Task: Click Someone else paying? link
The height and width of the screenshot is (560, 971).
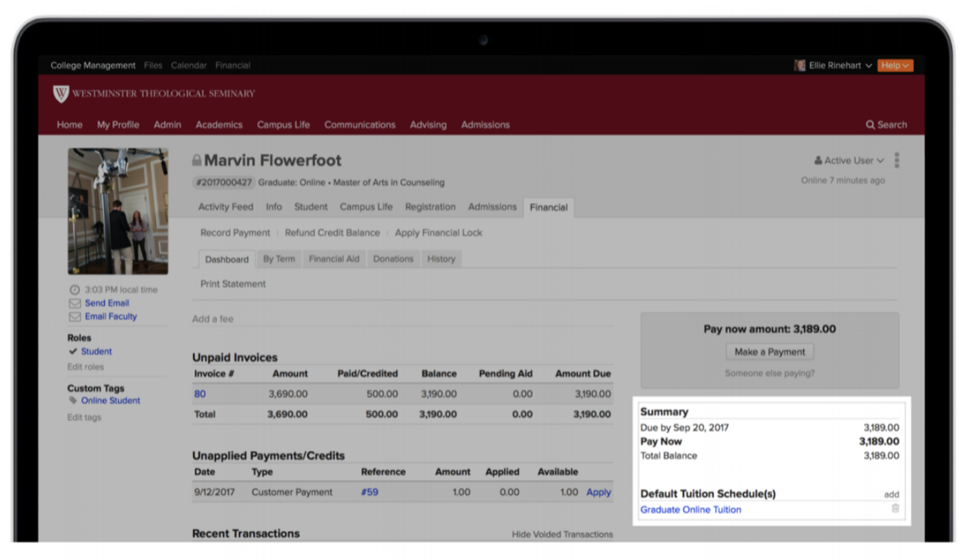Action: (x=770, y=373)
